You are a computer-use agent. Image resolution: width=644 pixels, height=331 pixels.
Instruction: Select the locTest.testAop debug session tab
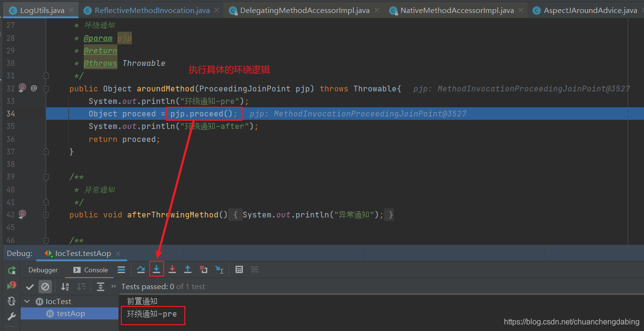(x=83, y=254)
